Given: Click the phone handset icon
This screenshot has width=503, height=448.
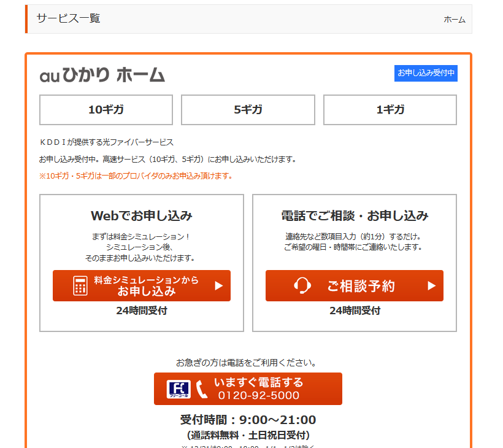Looking at the screenshot, I should (202, 389).
